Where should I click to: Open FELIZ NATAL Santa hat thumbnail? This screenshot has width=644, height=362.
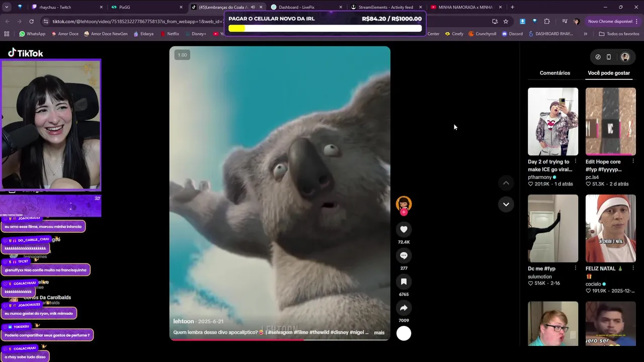tap(611, 228)
